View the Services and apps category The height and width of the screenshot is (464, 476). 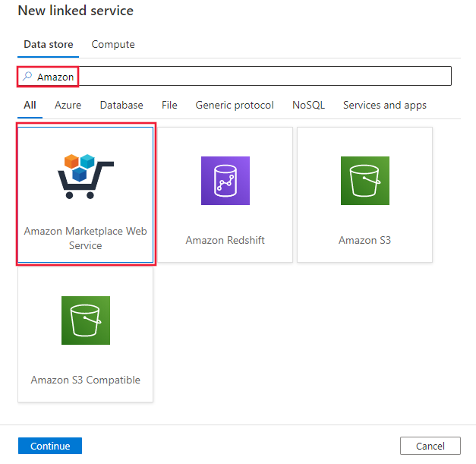(x=385, y=105)
